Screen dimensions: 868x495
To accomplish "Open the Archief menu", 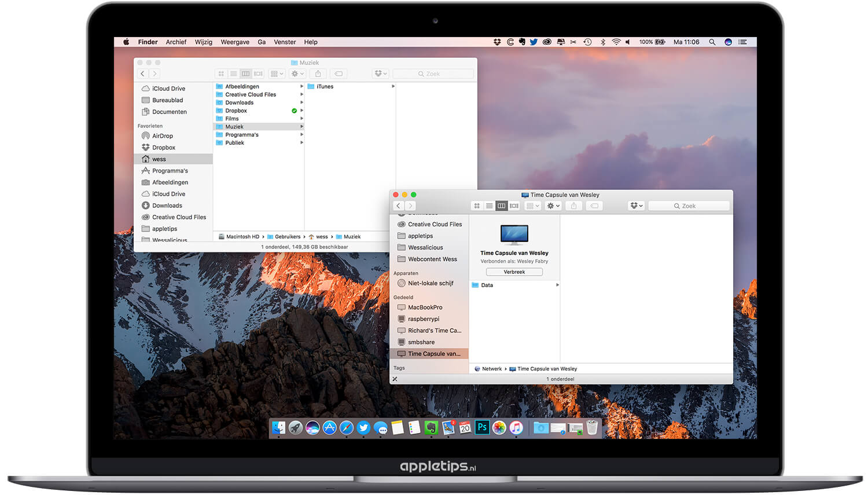I will pos(176,42).
